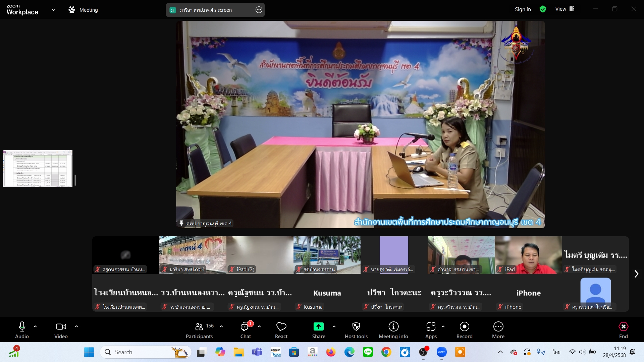Select the red-shirted iPad participant's video tile

[528, 255]
